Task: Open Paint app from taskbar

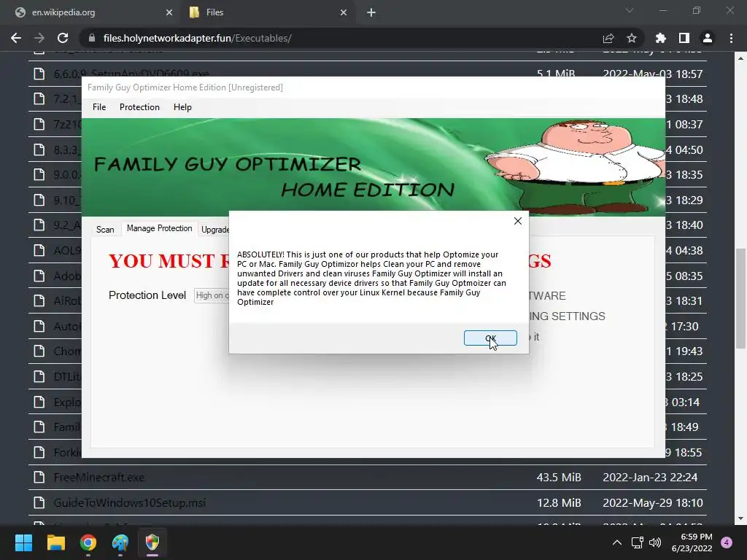Action: click(120, 542)
